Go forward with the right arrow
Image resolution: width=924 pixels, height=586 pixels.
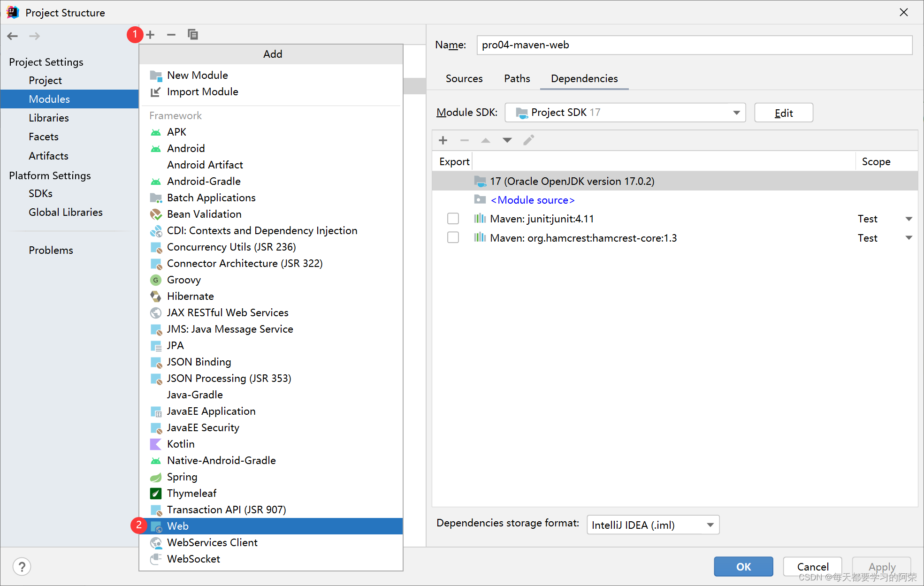(35, 36)
